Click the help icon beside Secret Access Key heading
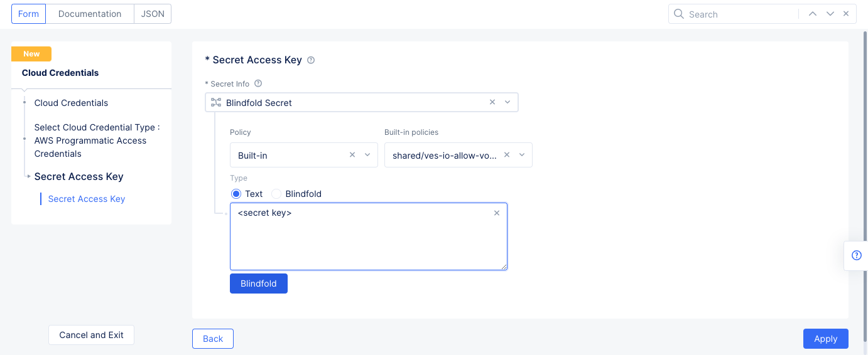The image size is (868, 355). point(311,60)
